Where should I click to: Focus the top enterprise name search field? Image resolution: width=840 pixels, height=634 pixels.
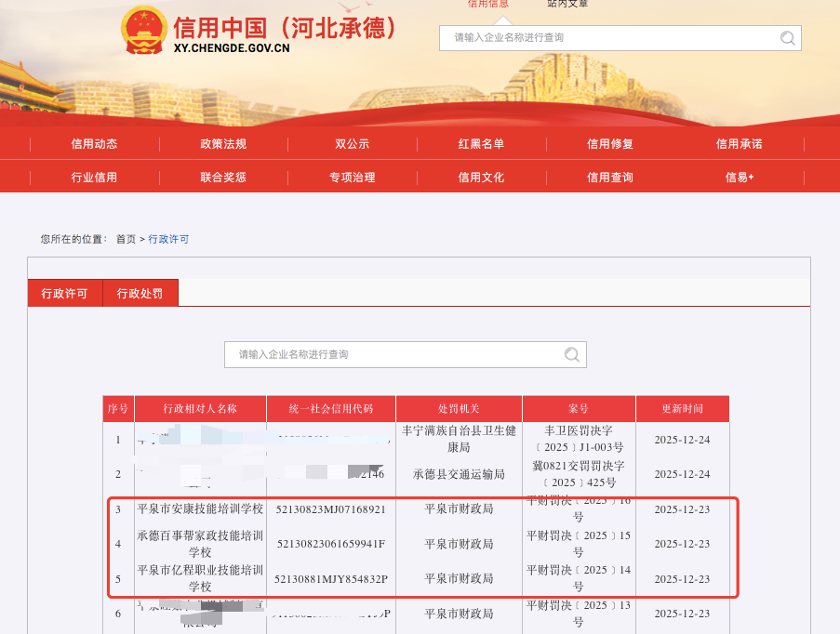(609, 38)
